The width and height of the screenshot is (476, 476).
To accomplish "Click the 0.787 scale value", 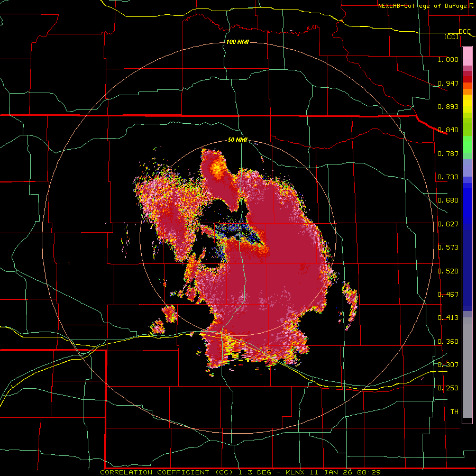I will tap(448, 153).
